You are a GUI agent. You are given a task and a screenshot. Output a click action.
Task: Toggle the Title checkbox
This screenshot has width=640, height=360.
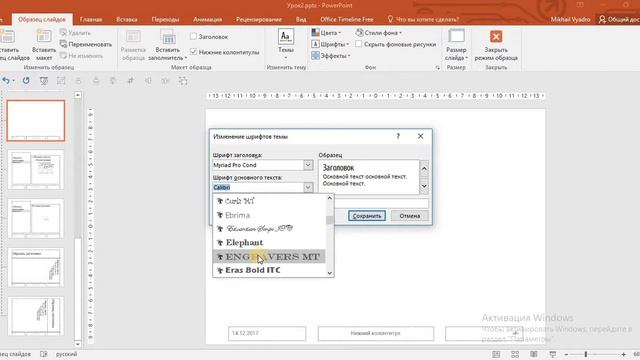[x=193, y=37]
